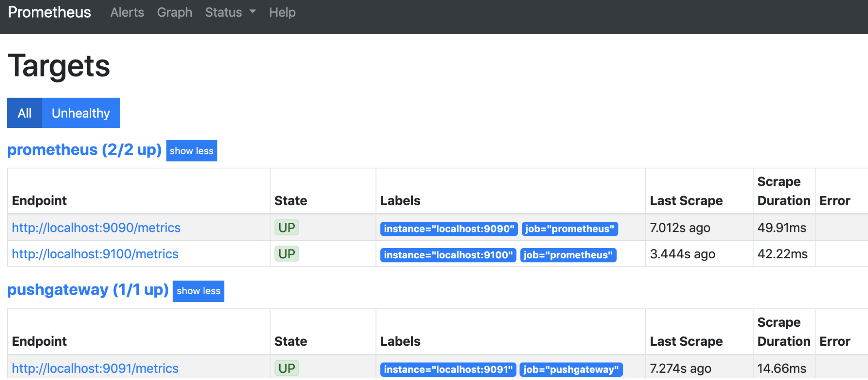This screenshot has width=868, height=380.
Task: Click Last Scrape header in pushgateway table
Action: (x=686, y=341)
